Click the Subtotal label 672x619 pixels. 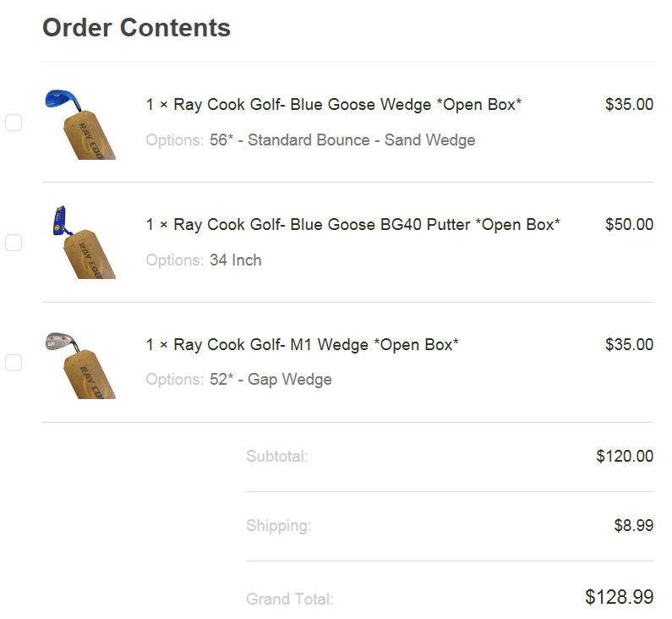276,457
